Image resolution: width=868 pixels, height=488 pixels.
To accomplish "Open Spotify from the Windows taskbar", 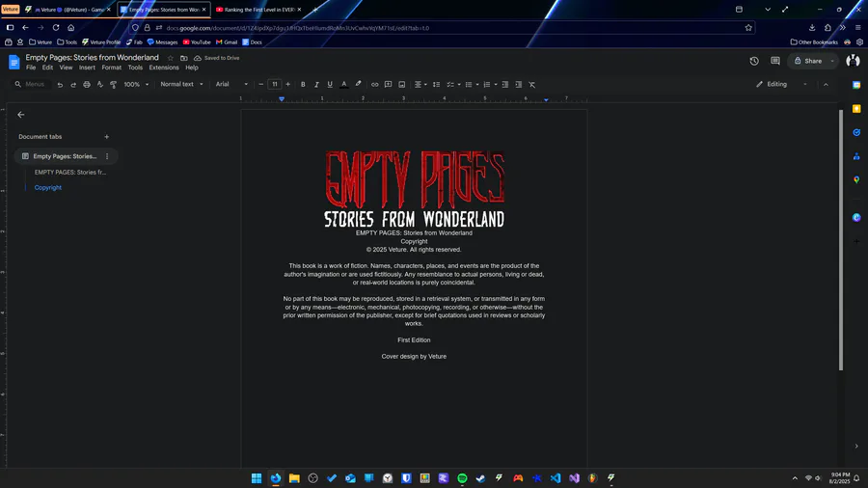I will point(462,478).
